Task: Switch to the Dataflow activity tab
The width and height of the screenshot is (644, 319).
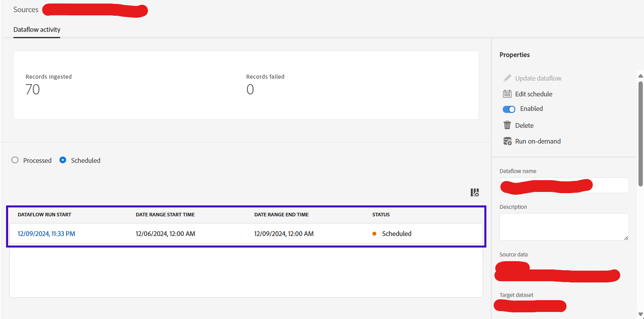Action: pyautogui.click(x=37, y=30)
